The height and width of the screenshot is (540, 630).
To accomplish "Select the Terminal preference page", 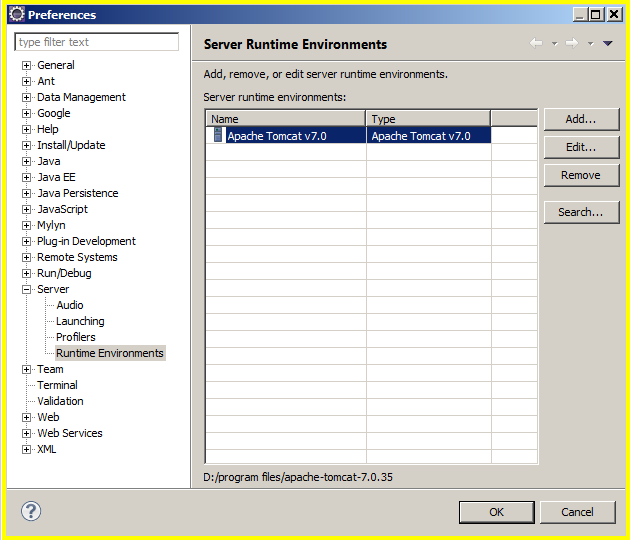I will (x=57, y=385).
